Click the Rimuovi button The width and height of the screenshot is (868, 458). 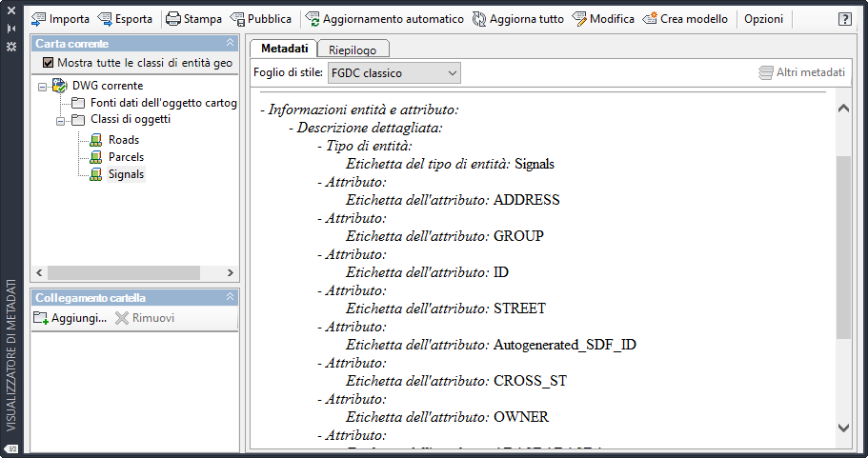145,318
